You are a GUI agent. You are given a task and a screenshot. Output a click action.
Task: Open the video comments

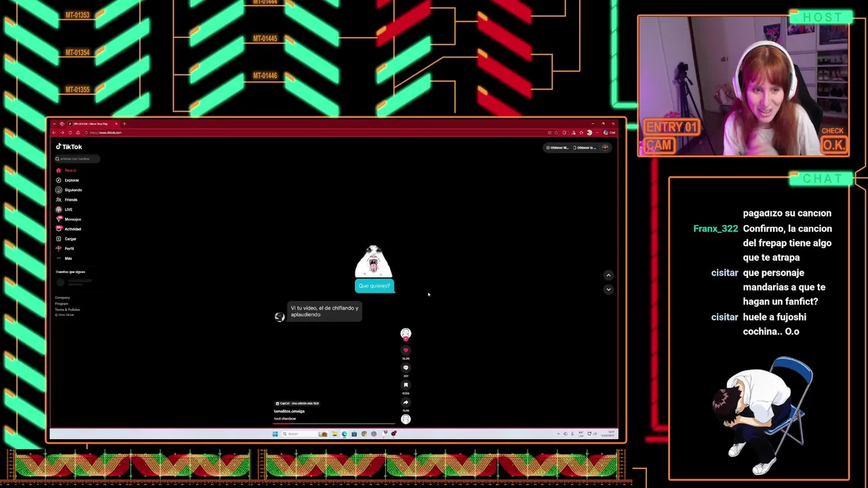(x=406, y=368)
